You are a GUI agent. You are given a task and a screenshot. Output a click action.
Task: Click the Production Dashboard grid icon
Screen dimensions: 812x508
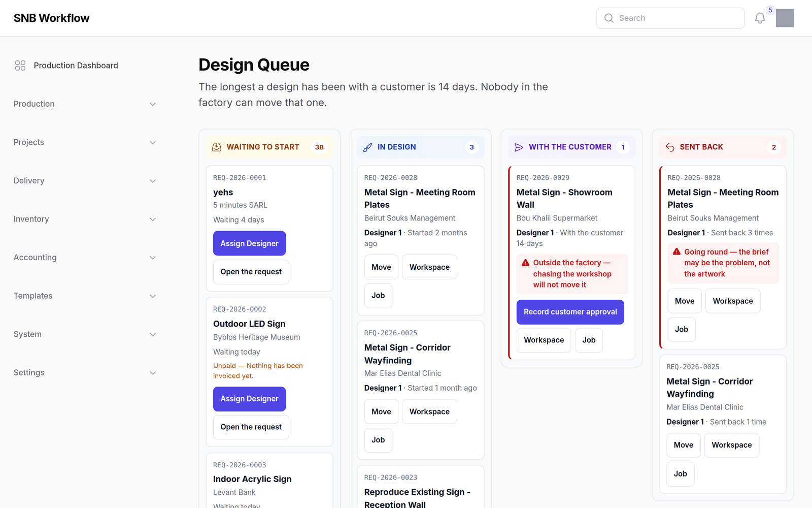pyautogui.click(x=20, y=66)
